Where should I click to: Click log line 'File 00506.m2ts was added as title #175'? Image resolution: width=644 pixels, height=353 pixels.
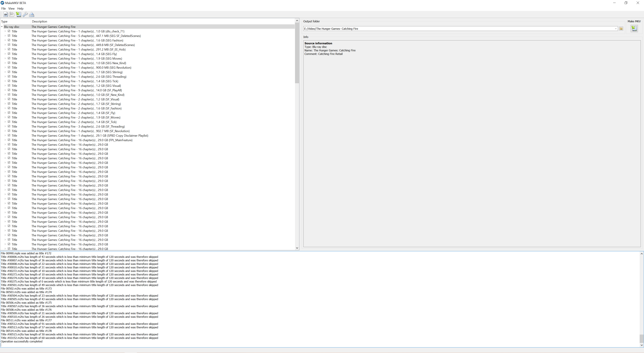click(x=26, y=303)
